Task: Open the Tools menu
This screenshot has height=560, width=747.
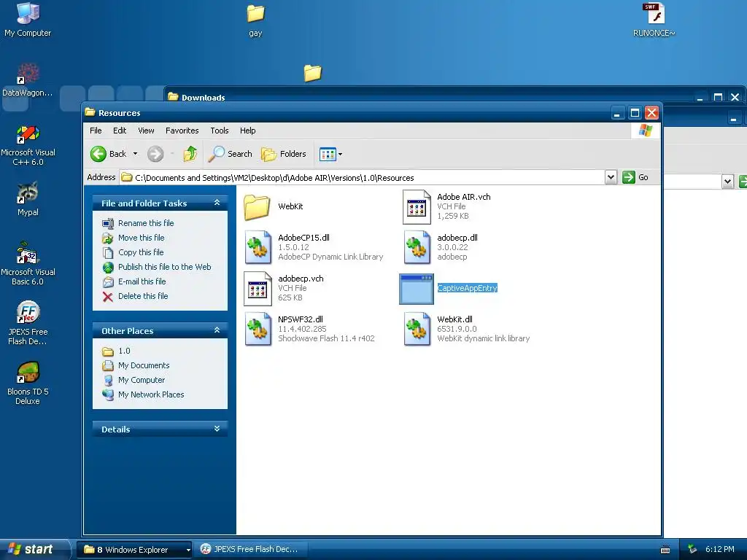Action: (219, 131)
